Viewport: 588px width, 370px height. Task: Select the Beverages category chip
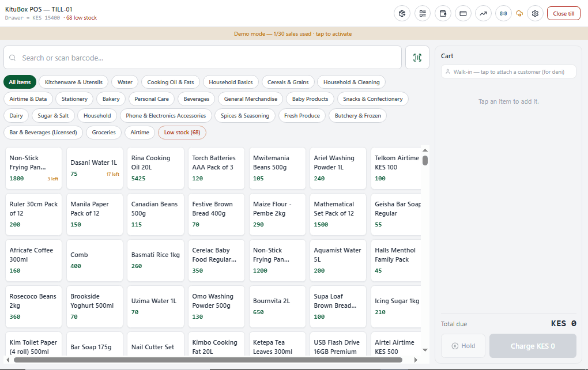tap(197, 99)
